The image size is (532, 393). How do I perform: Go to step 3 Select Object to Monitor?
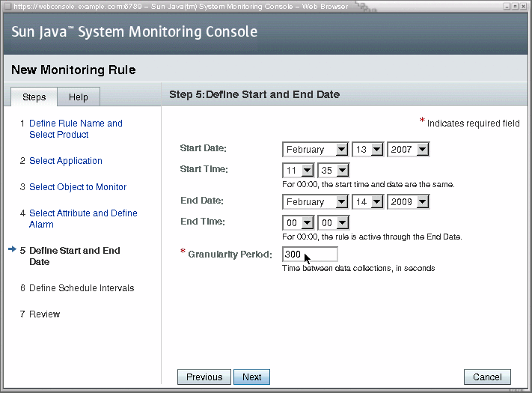pyautogui.click(x=78, y=187)
